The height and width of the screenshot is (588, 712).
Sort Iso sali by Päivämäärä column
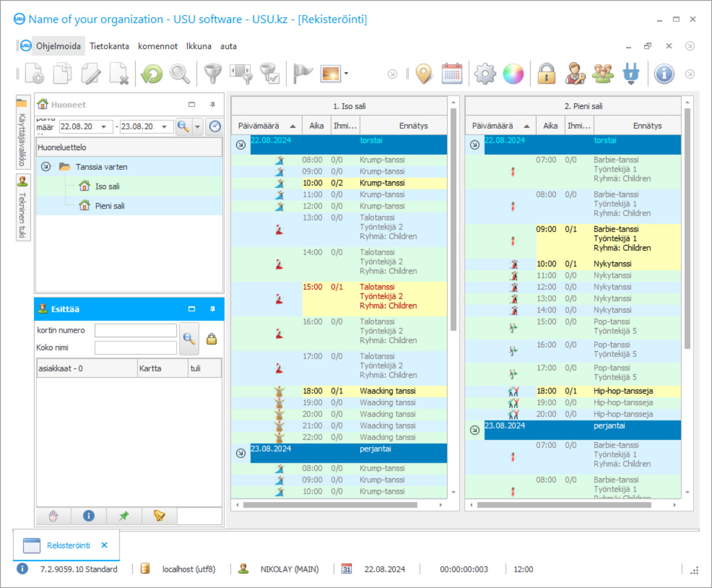[266, 125]
